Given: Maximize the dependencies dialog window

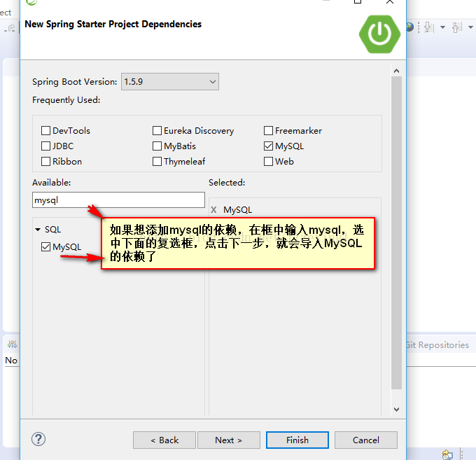Looking at the screenshot, I should tap(358, 1).
